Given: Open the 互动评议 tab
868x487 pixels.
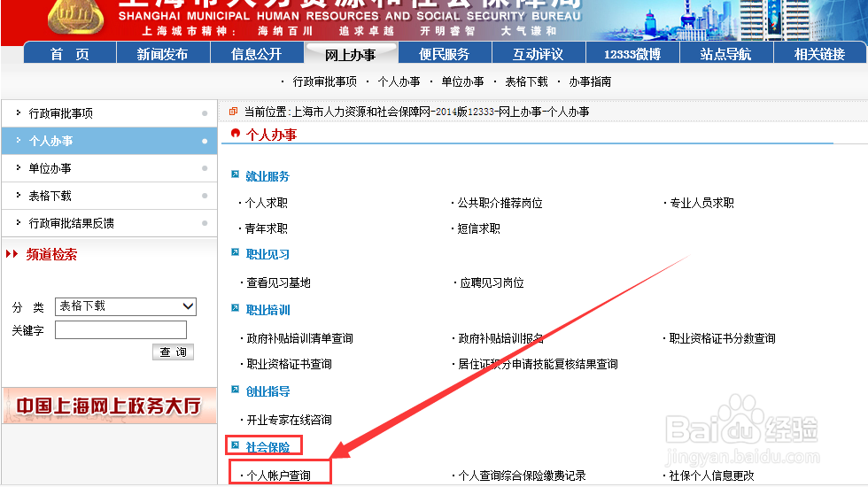Looking at the screenshot, I should coord(539,54).
